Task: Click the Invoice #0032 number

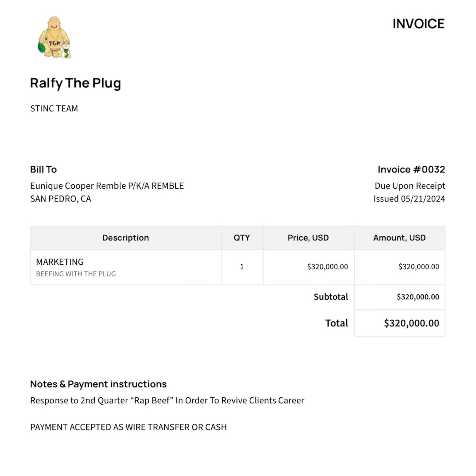Action: pos(411,169)
